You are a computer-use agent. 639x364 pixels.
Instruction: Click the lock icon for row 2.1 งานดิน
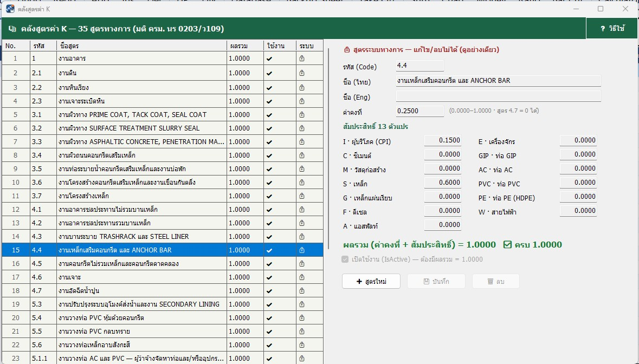[301, 73]
